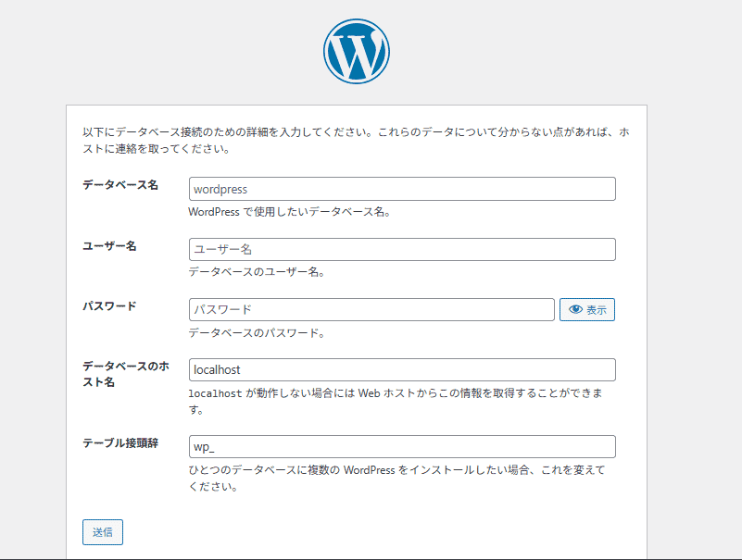Viewport: 742px width, 560px height.
Task: Click the hint text below table prefix field
Action: coord(396,470)
